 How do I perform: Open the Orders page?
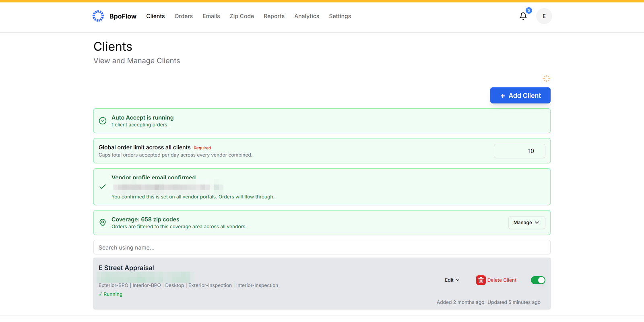[184, 16]
